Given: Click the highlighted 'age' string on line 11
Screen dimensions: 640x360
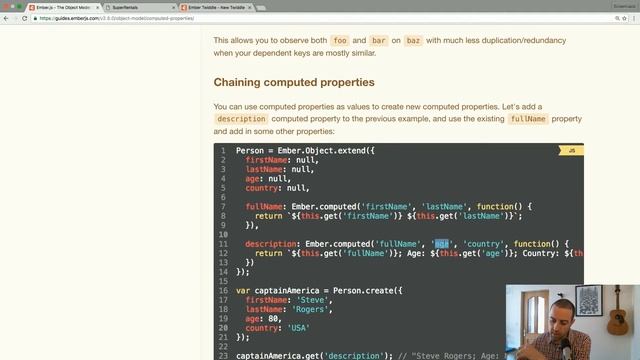Looking at the screenshot, I should 442,244.
